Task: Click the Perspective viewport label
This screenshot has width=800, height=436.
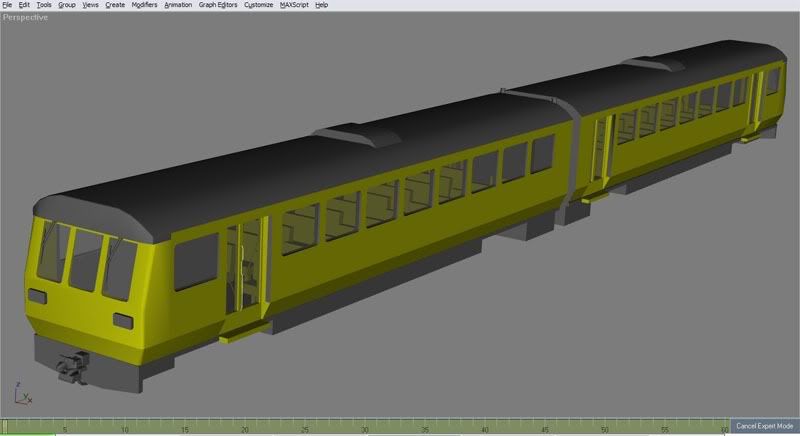Action: (25, 17)
